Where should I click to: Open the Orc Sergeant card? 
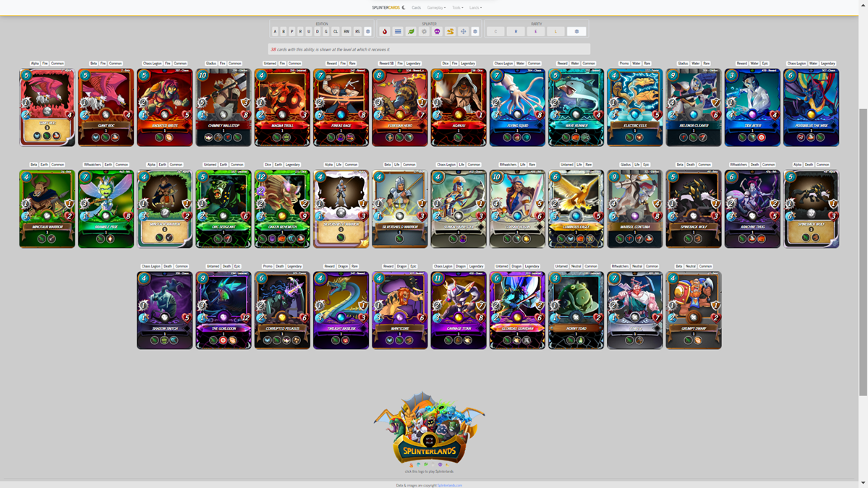click(224, 208)
